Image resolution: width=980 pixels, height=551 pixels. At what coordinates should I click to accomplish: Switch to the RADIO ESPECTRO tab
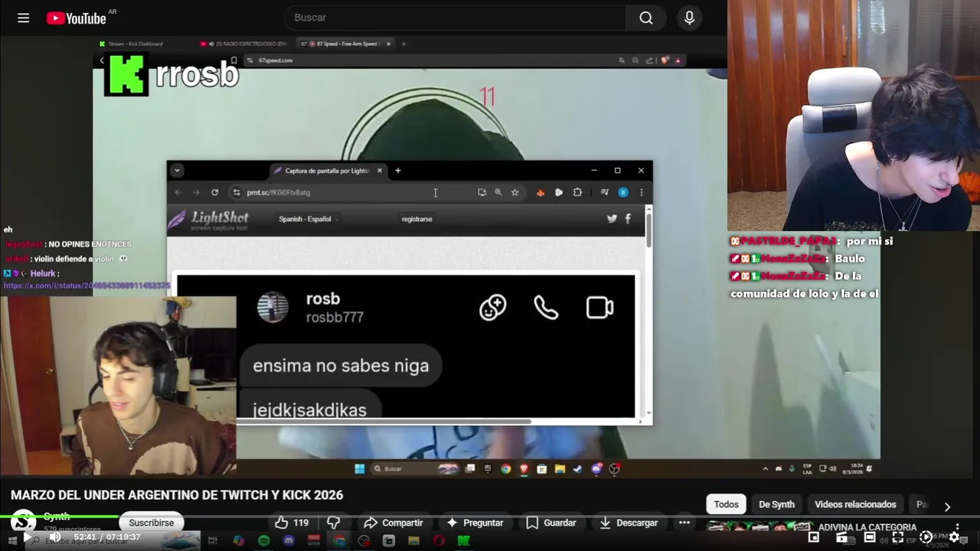[x=243, y=44]
